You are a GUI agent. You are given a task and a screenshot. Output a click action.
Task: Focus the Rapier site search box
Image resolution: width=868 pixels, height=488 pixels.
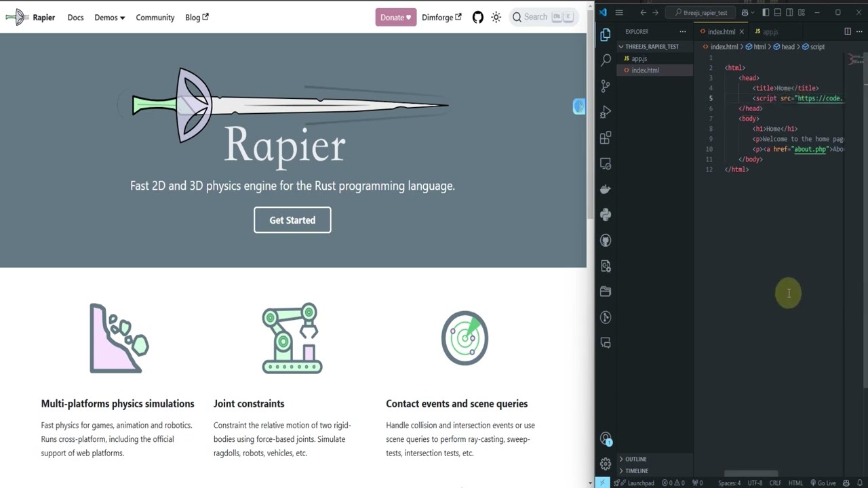[x=542, y=18]
